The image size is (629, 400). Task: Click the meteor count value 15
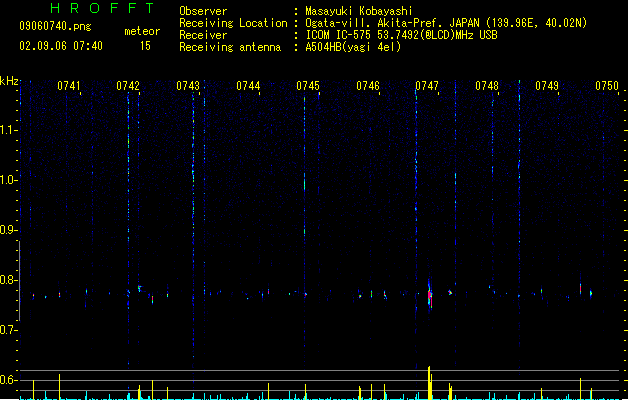click(x=145, y=46)
